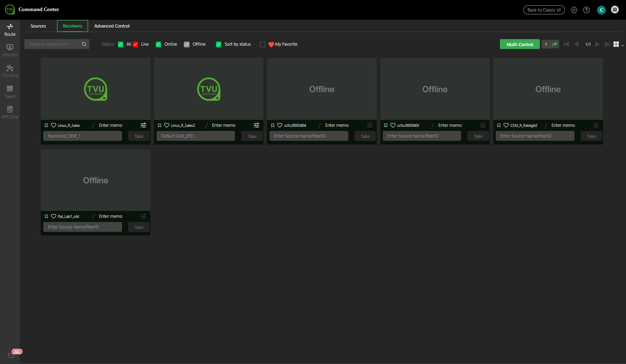Go to the previous page
The width and height of the screenshot is (626, 364).
click(577, 44)
